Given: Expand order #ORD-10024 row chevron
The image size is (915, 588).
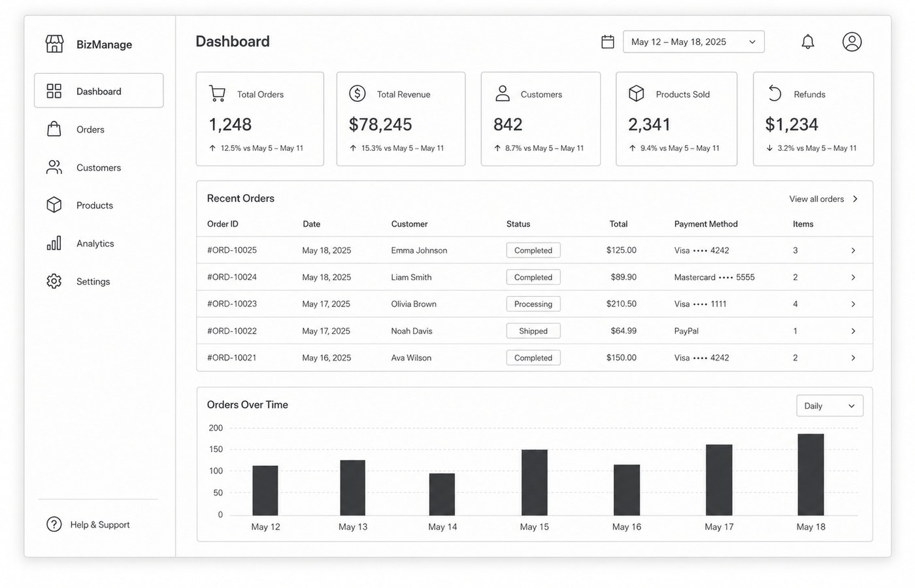Looking at the screenshot, I should [x=853, y=277].
